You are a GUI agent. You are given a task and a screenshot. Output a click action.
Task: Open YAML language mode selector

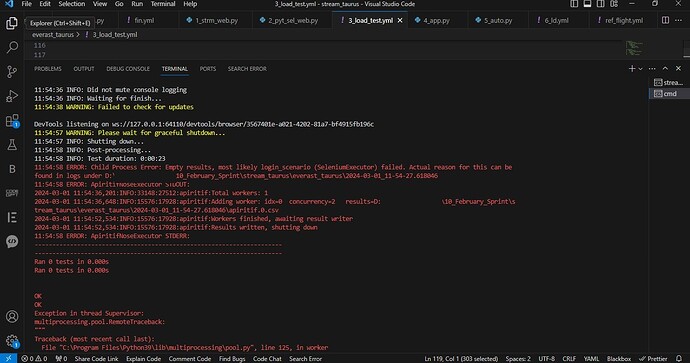point(591,359)
